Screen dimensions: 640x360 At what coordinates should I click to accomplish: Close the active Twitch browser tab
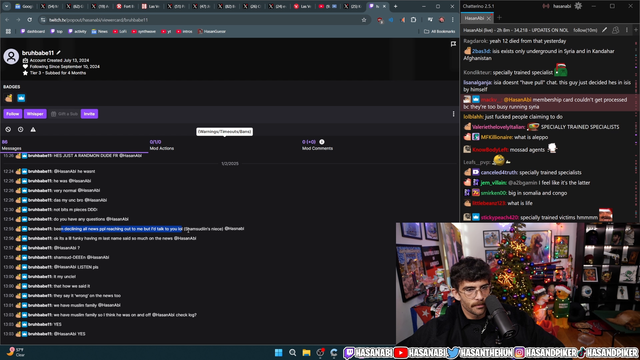pos(384,7)
